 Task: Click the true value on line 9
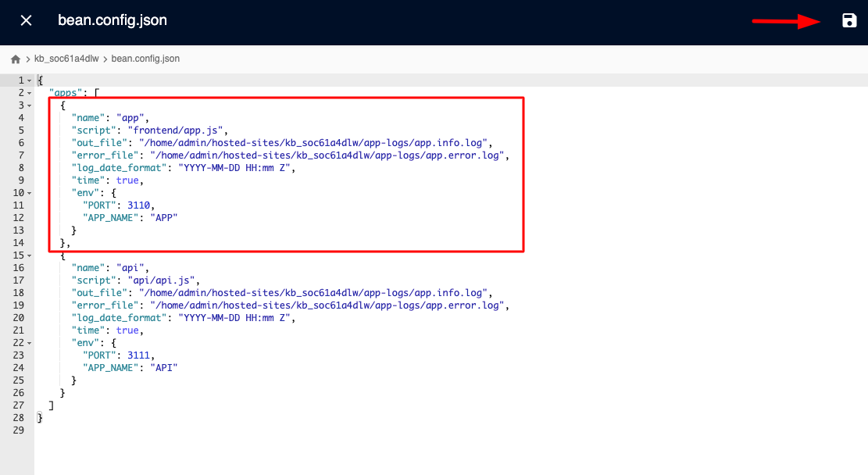click(127, 180)
